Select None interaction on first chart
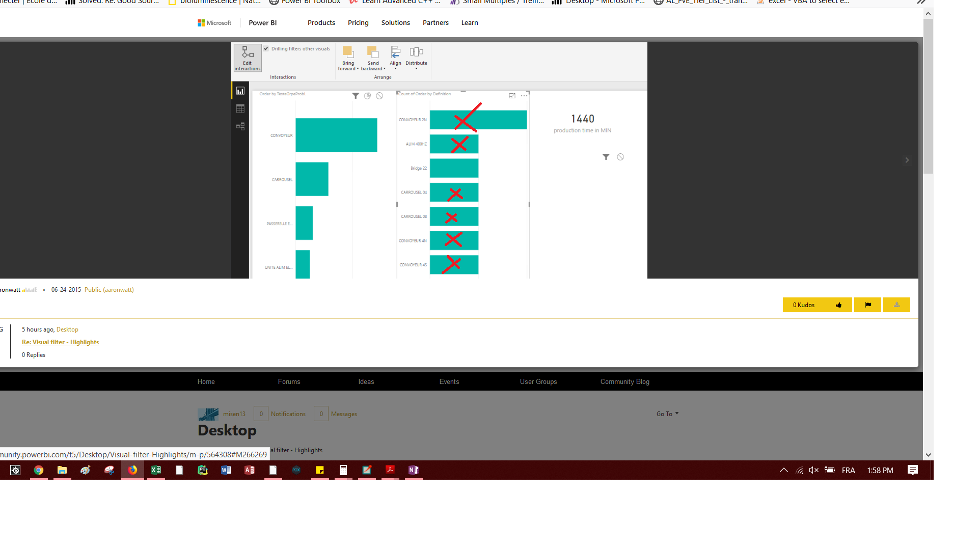980x550 pixels. [379, 96]
